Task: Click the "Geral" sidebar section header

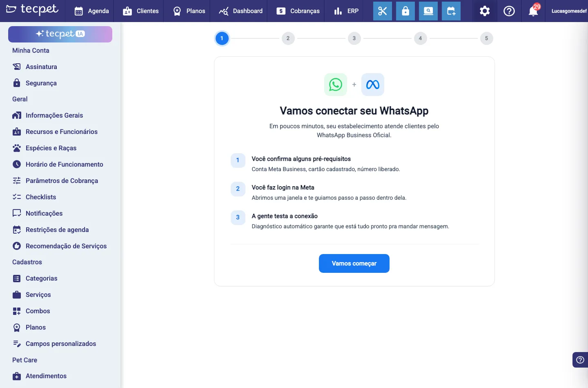Action: point(20,99)
